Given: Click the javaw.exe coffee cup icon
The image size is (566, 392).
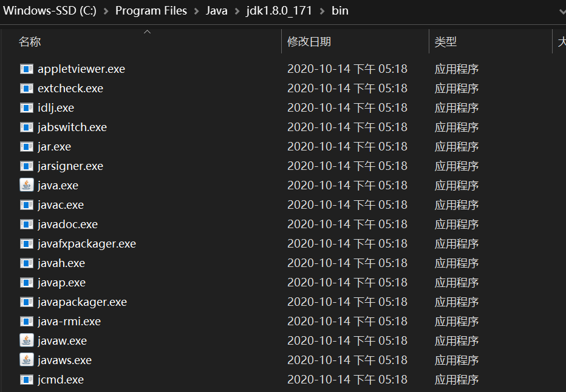Looking at the screenshot, I should point(26,340).
